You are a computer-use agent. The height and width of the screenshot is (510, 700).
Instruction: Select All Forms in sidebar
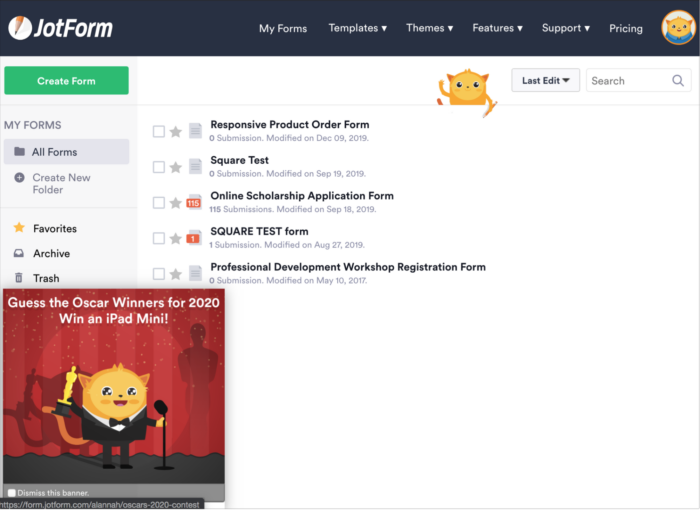[x=67, y=151]
